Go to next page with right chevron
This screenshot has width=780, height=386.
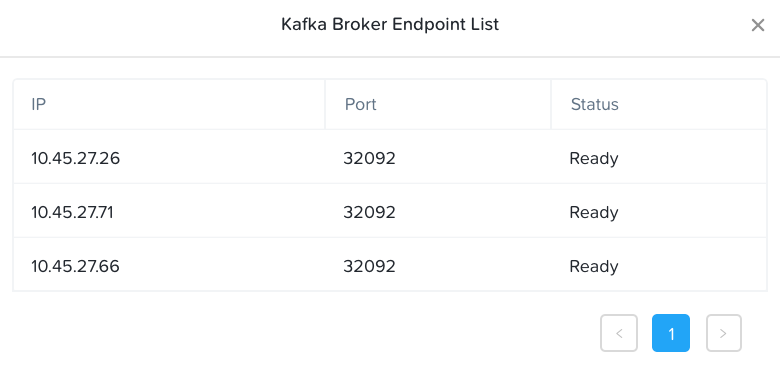click(x=724, y=333)
